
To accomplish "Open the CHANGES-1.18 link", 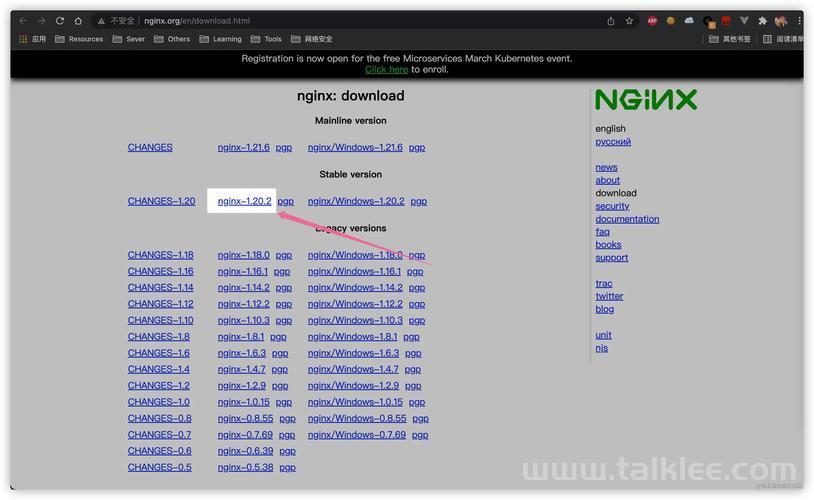I will (160, 255).
